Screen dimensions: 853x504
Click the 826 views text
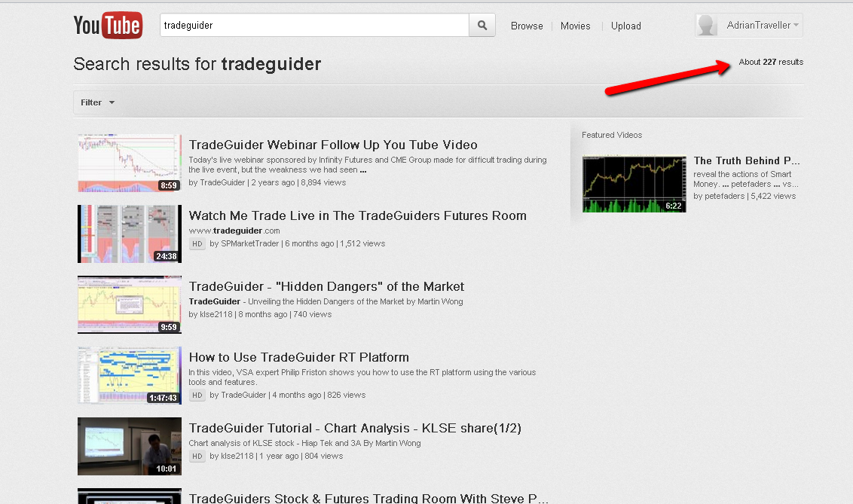(x=347, y=395)
